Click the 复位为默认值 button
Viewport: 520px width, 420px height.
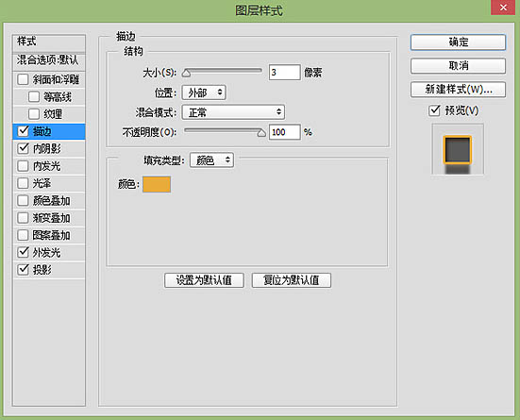292,280
